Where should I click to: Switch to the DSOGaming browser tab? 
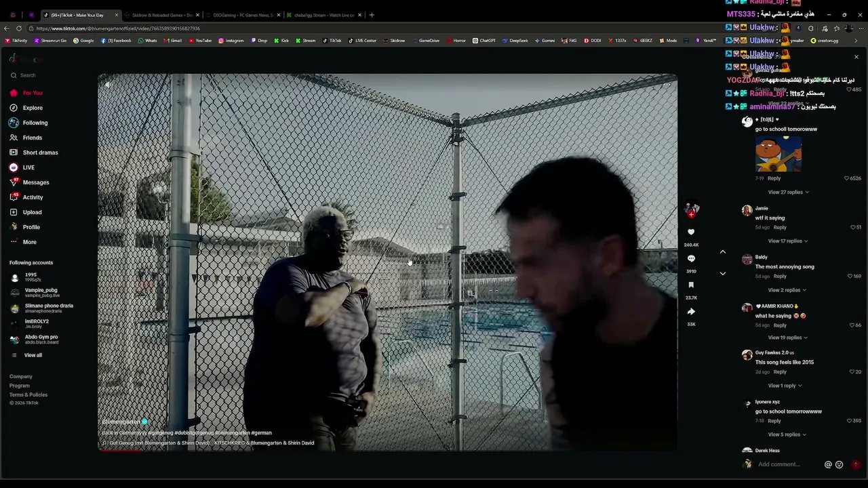(x=243, y=15)
